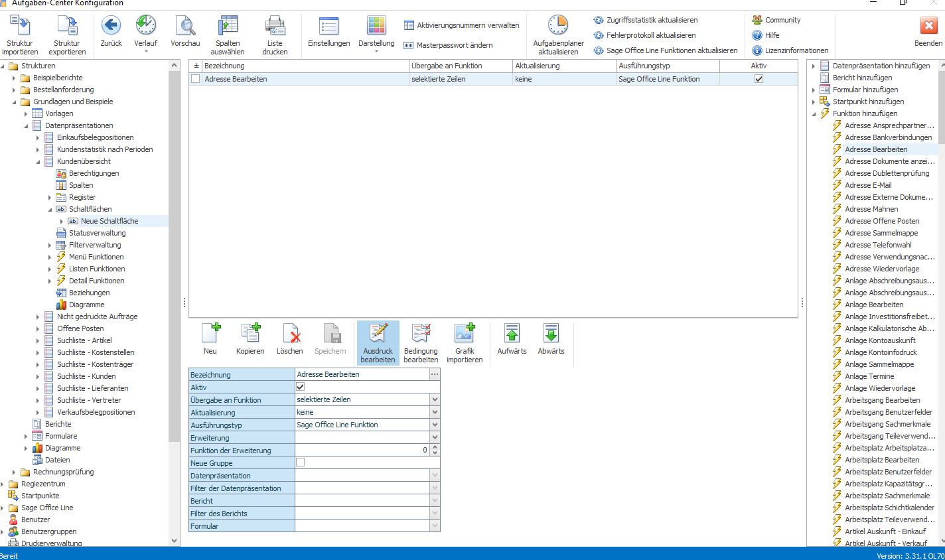
Task: Select the Adresse Bearbeiten row checkbox
Action: click(x=195, y=79)
